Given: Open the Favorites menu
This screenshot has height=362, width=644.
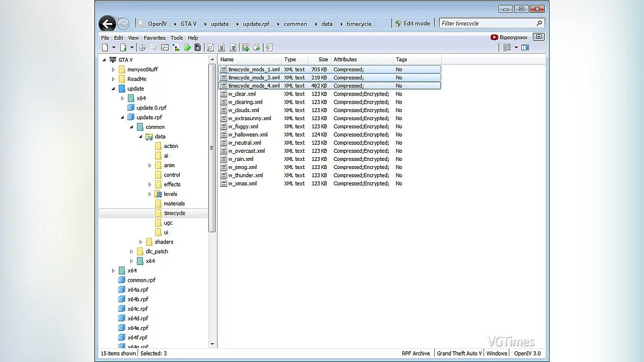Looking at the screenshot, I should [x=155, y=38].
